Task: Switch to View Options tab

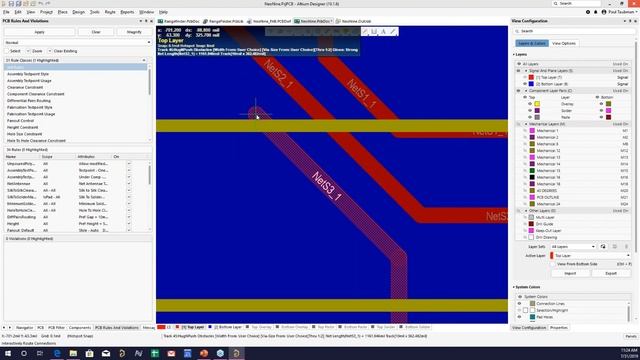Action: click(564, 43)
